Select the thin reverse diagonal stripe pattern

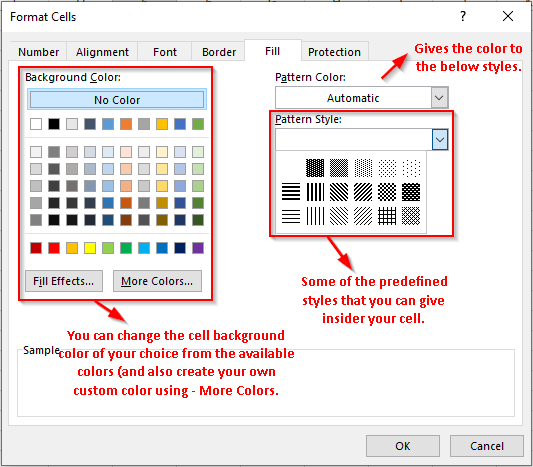[x=339, y=216]
